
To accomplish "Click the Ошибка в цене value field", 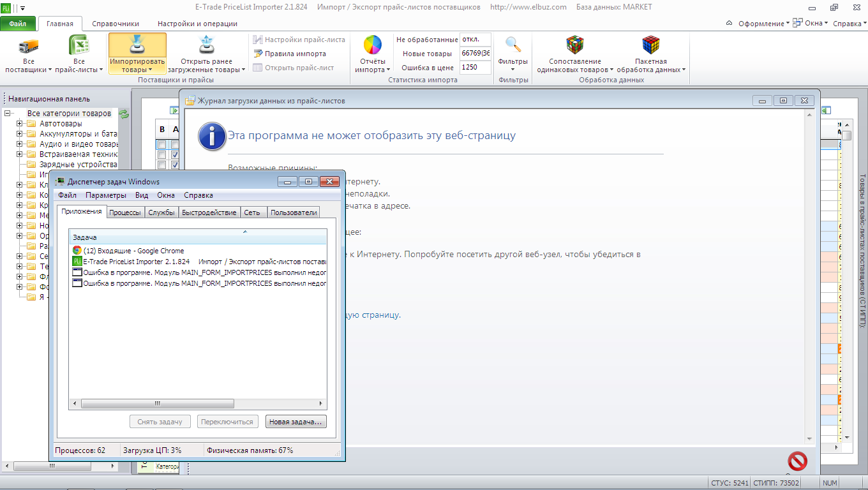I will pos(475,68).
